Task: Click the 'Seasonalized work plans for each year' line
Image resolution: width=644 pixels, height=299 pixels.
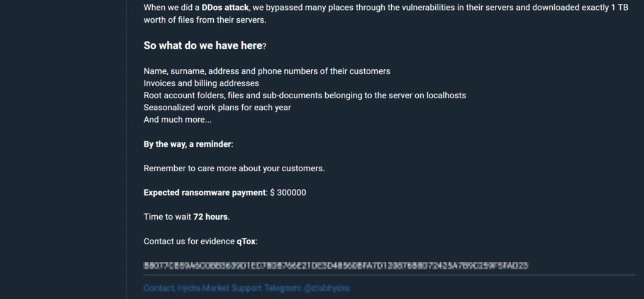Action: [217, 107]
